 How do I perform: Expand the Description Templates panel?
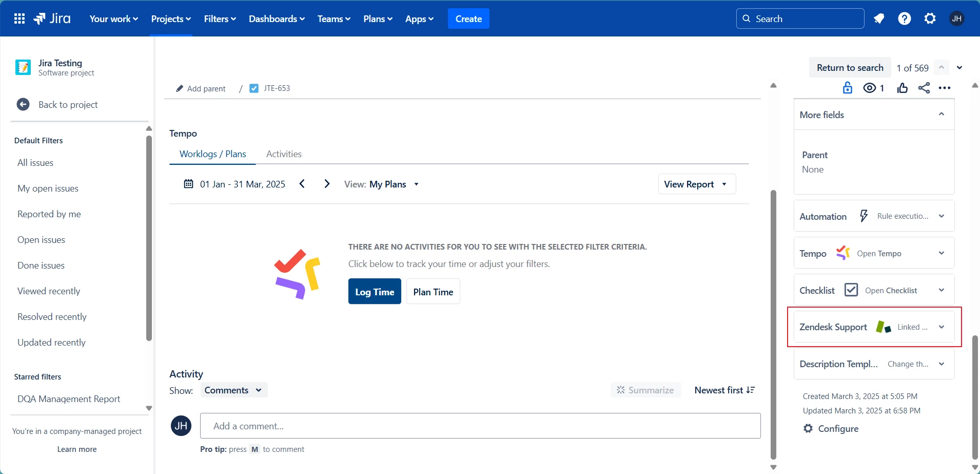[942, 364]
